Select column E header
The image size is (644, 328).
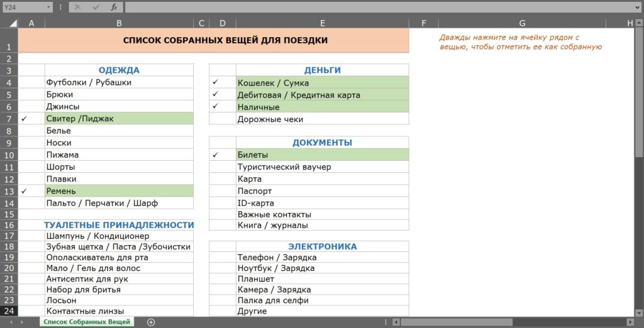323,23
